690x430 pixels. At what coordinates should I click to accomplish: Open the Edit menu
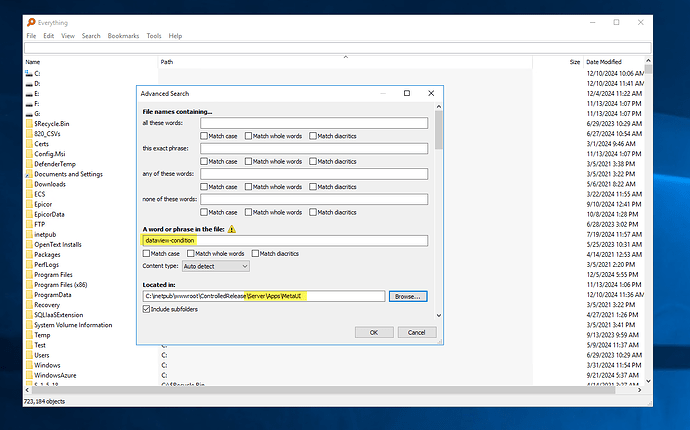48,36
